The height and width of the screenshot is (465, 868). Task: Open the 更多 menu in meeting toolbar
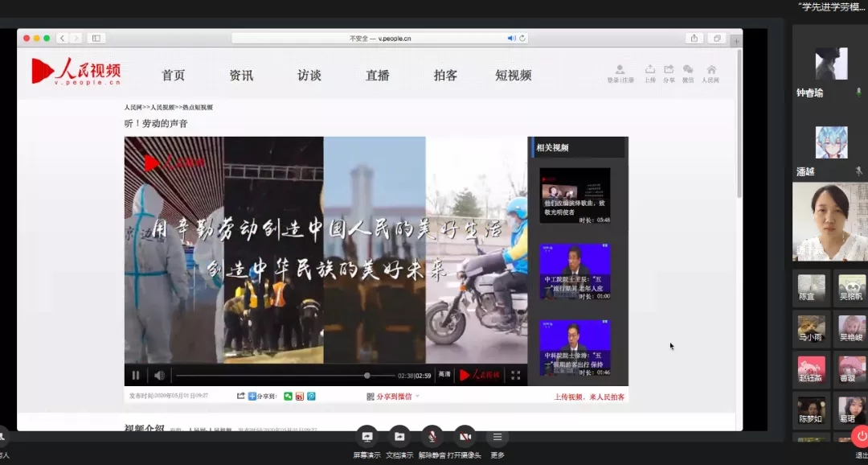pos(497,437)
